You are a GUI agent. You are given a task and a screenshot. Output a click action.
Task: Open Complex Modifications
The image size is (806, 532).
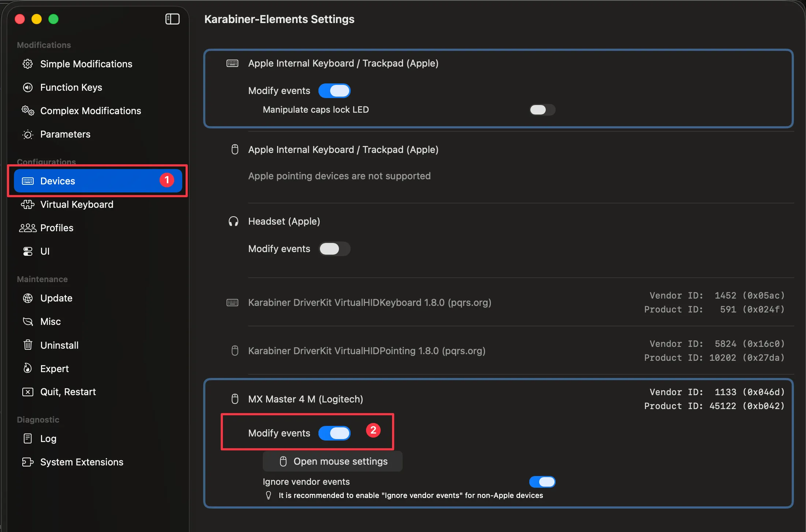(90, 110)
